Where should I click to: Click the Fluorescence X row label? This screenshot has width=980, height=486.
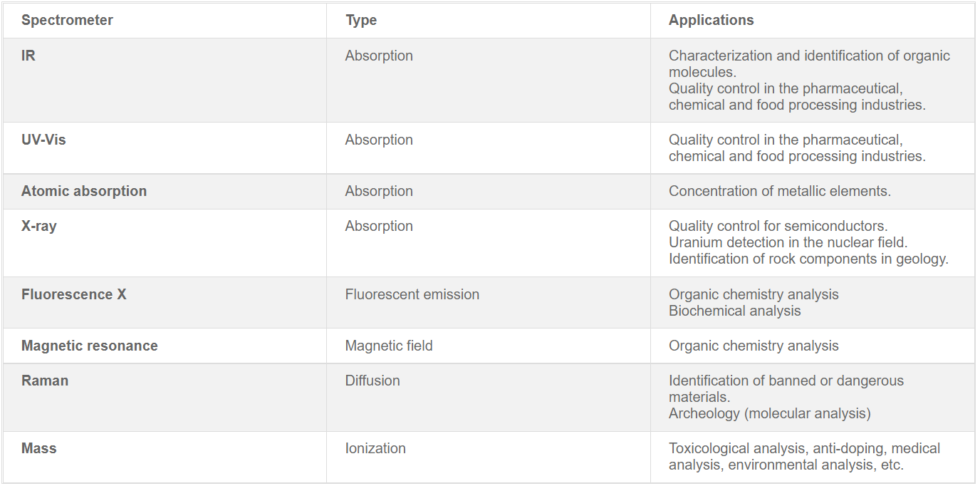74,294
